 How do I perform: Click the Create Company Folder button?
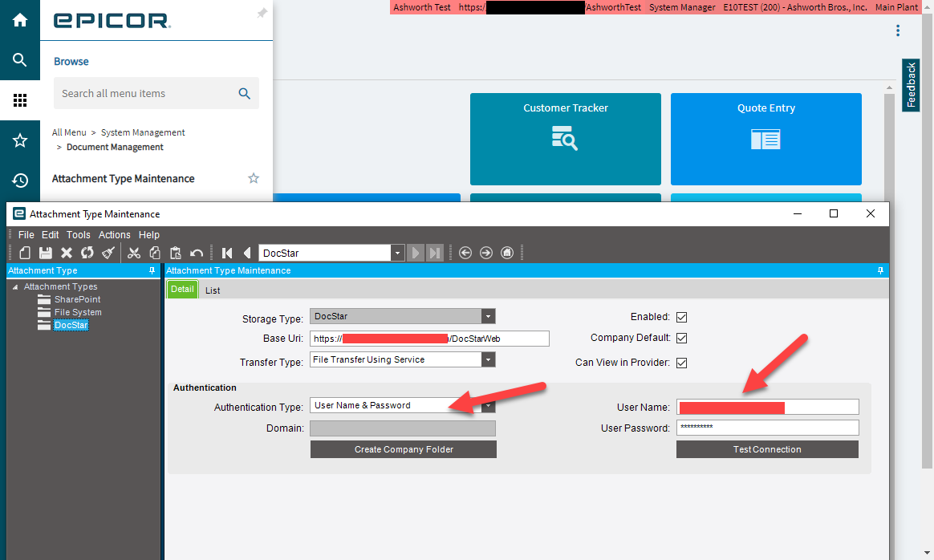click(x=404, y=450)
